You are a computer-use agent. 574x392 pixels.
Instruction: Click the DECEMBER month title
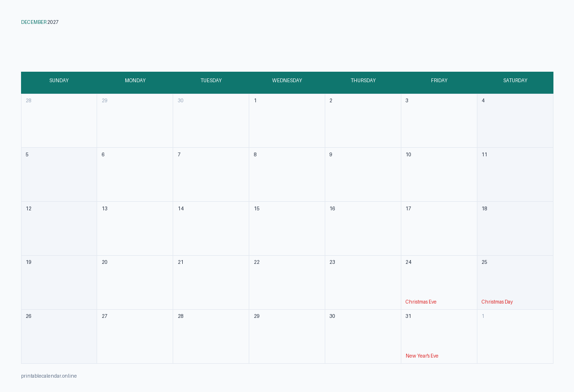pyautogui.click(x=34, y=22)
